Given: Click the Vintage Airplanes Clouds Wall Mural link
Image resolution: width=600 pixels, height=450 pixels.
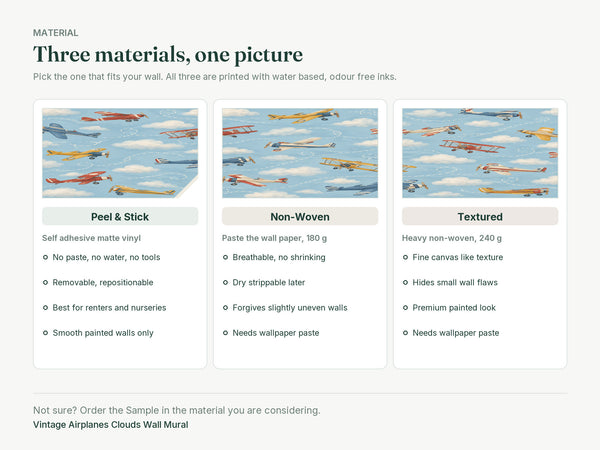Looking at the screenshot, I should click(x=111, y=425).
